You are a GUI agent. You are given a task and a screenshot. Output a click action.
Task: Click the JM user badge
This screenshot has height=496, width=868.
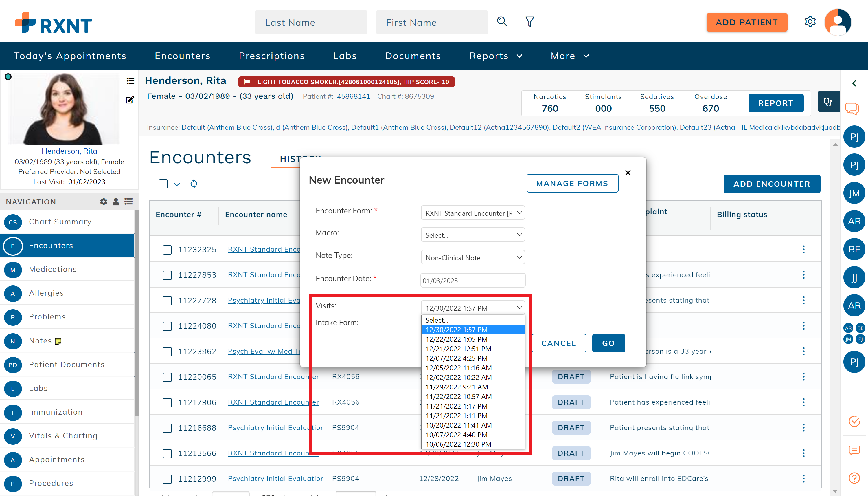click(854, 193)
